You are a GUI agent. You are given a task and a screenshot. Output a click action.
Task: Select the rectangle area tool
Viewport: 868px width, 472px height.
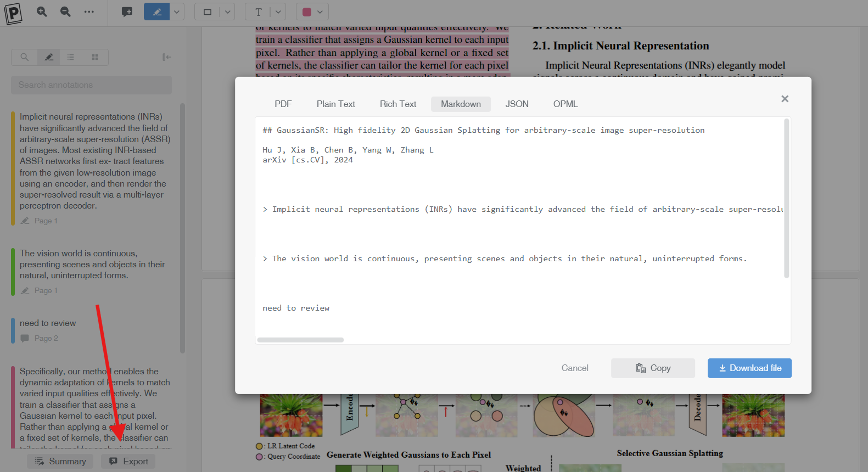point(208,12)
